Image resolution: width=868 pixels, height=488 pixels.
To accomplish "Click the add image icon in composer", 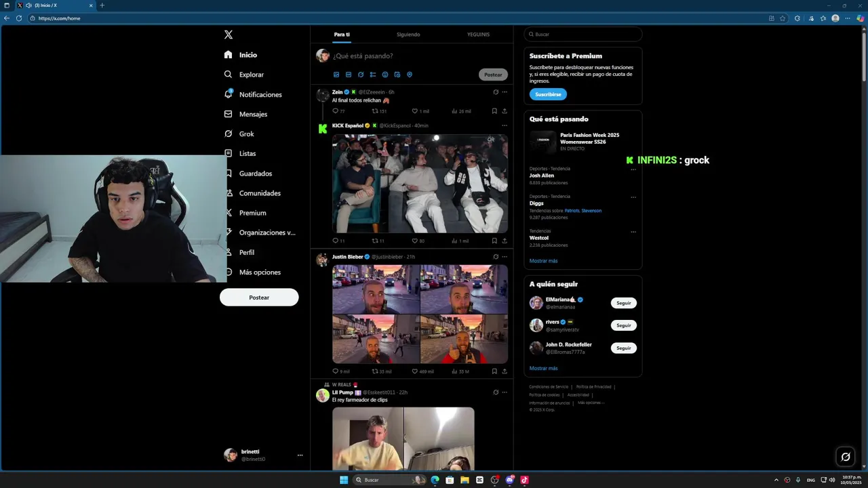I will tap(336, 75).
